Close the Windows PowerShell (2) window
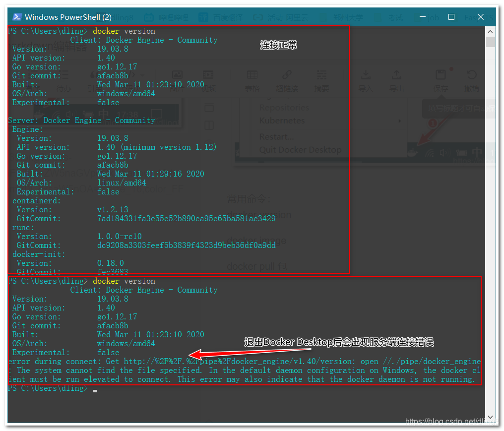The height and width of the screenshot is (431, 504). click(x=481, y=17)
